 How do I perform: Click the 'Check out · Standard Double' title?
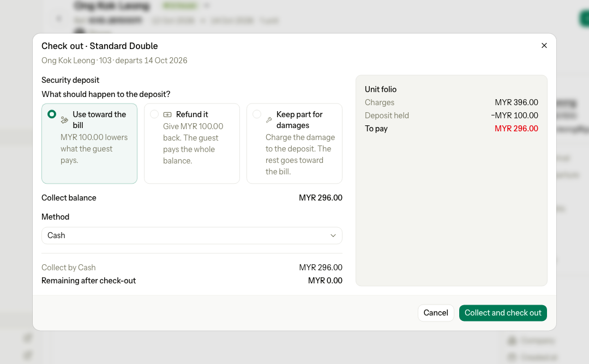point(100,46)
